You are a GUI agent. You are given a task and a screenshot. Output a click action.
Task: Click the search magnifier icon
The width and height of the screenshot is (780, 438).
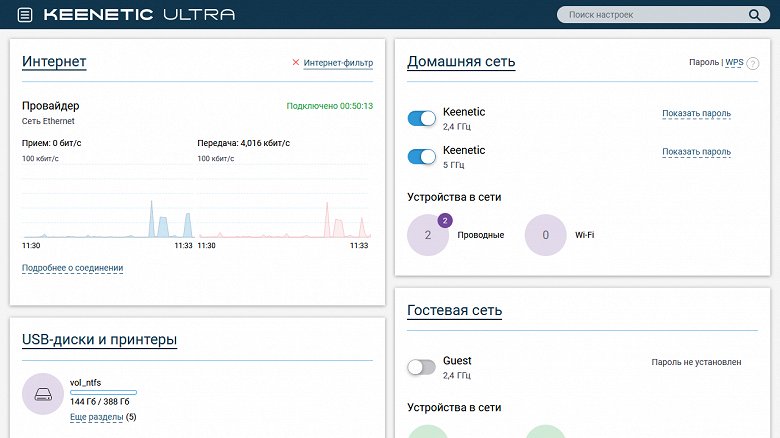coord(755,15)
